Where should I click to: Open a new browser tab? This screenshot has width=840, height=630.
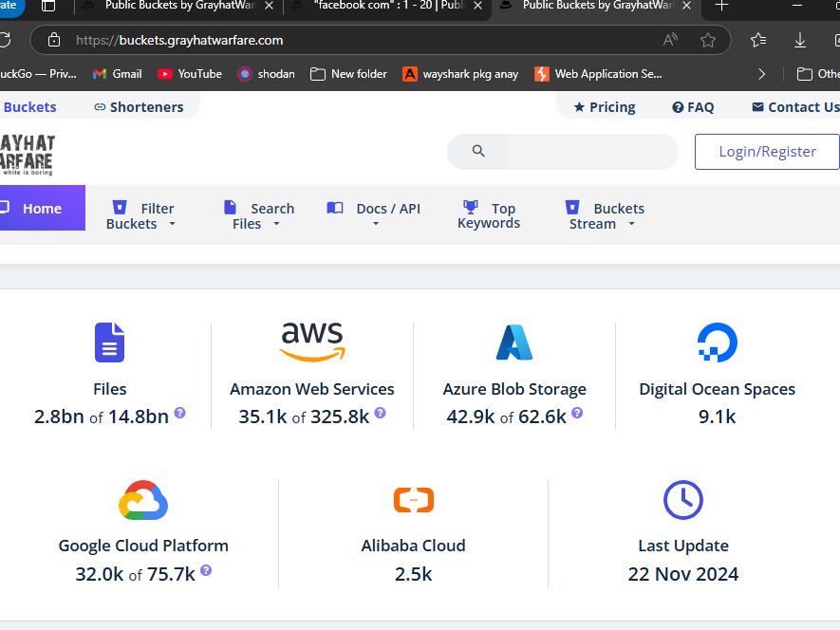721,6
